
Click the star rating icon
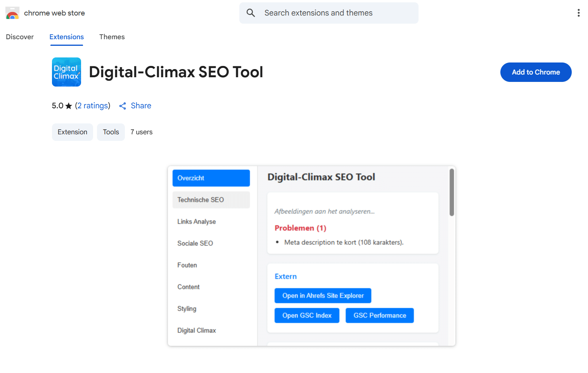[68, 105]
